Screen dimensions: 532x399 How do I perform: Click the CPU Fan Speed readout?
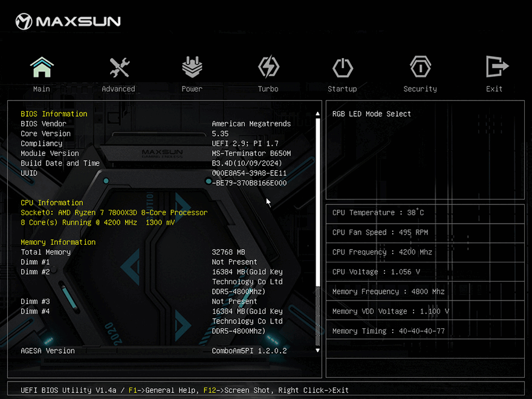point(380,232)
